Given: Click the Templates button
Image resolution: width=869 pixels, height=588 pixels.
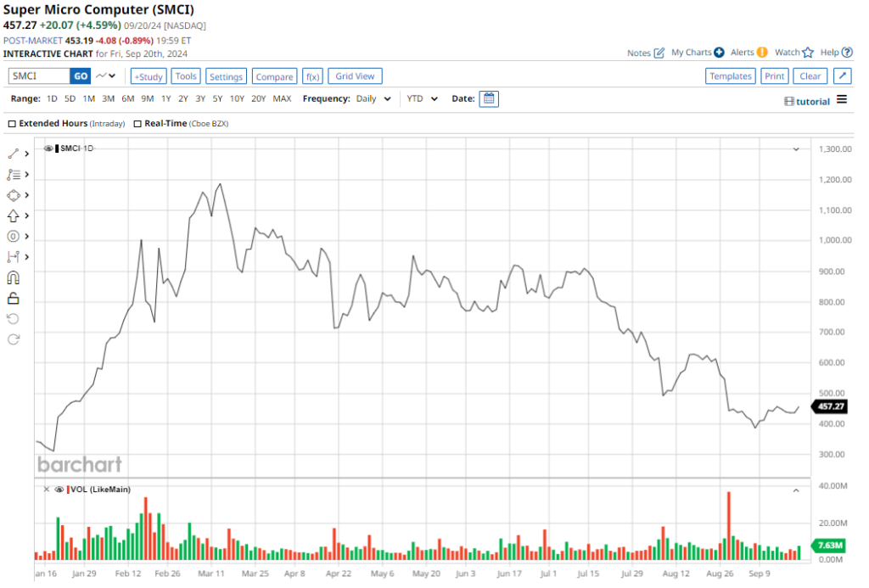Looking at the screenshot, I should point(731,76).
